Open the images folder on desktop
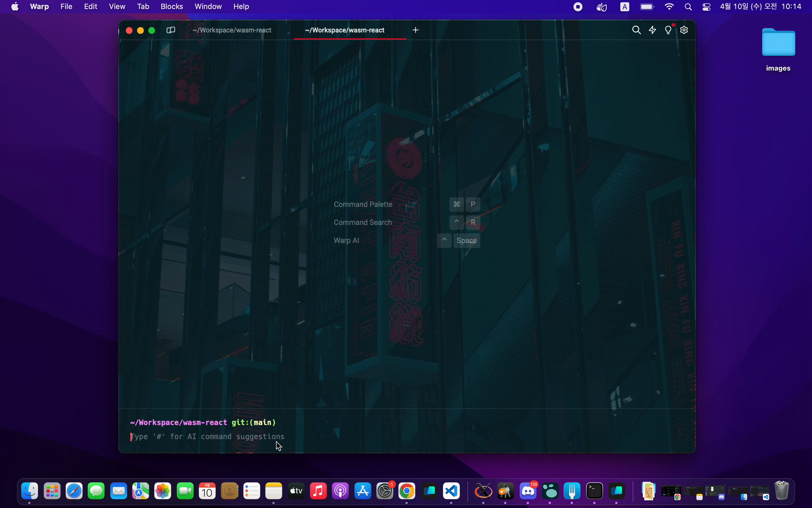Screen dimensions: 812x508 pyautogui.click(x=778, y=50)
